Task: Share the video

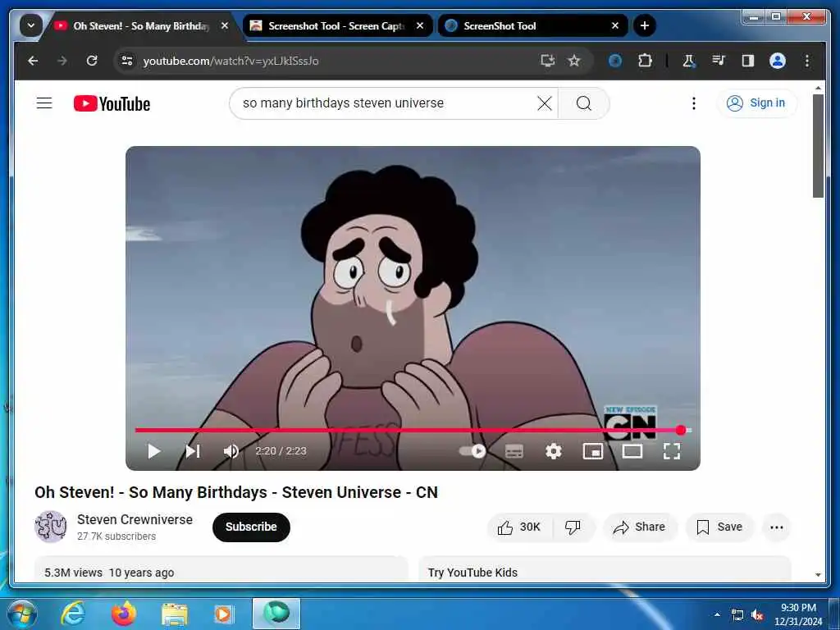Action: pyautogui.click(x=640, y=527)
